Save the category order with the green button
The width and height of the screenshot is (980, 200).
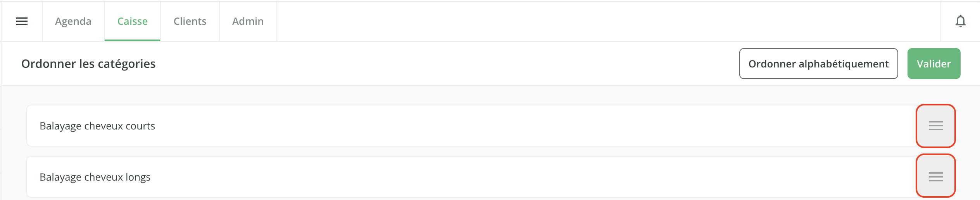934,64
